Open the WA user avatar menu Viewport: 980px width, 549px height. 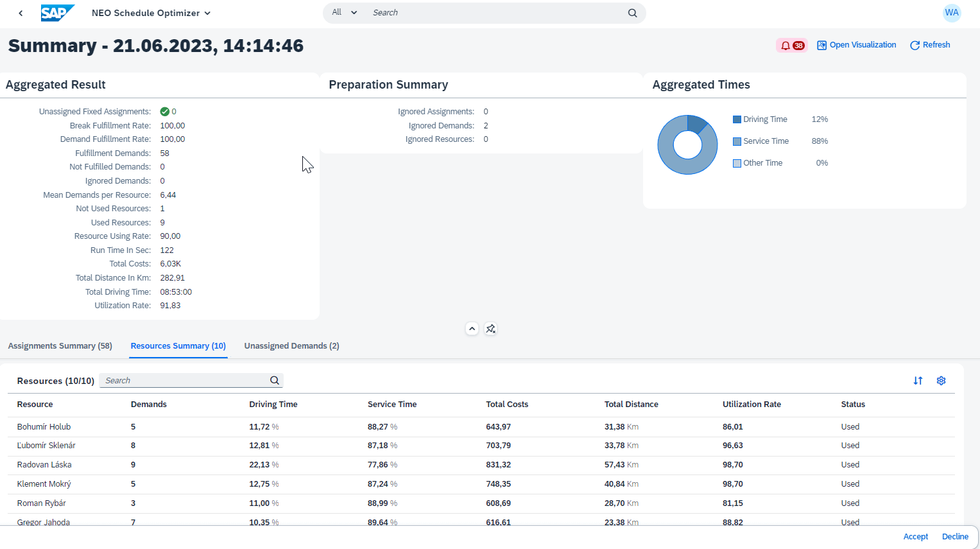(951, 13)
